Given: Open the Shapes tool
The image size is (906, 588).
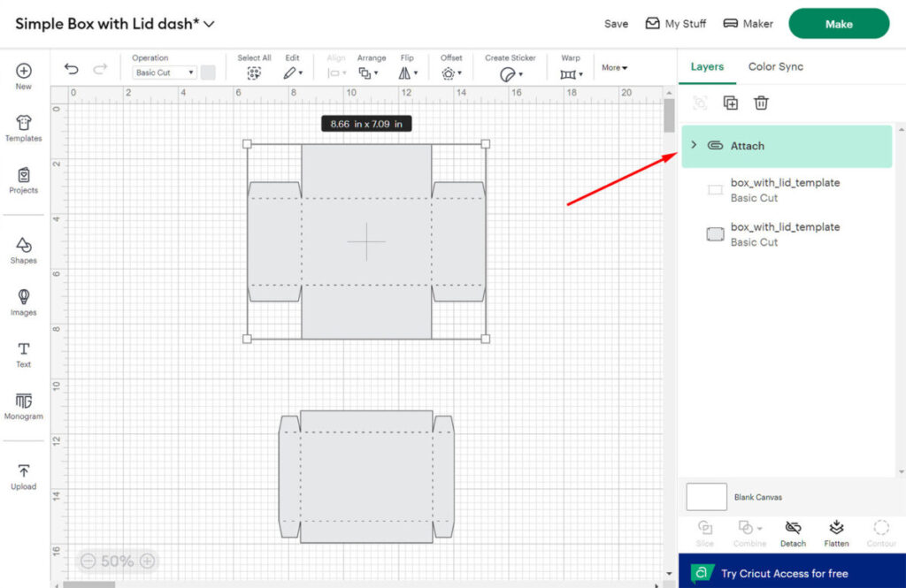Looking at the screenshot, I should point(23,249).
